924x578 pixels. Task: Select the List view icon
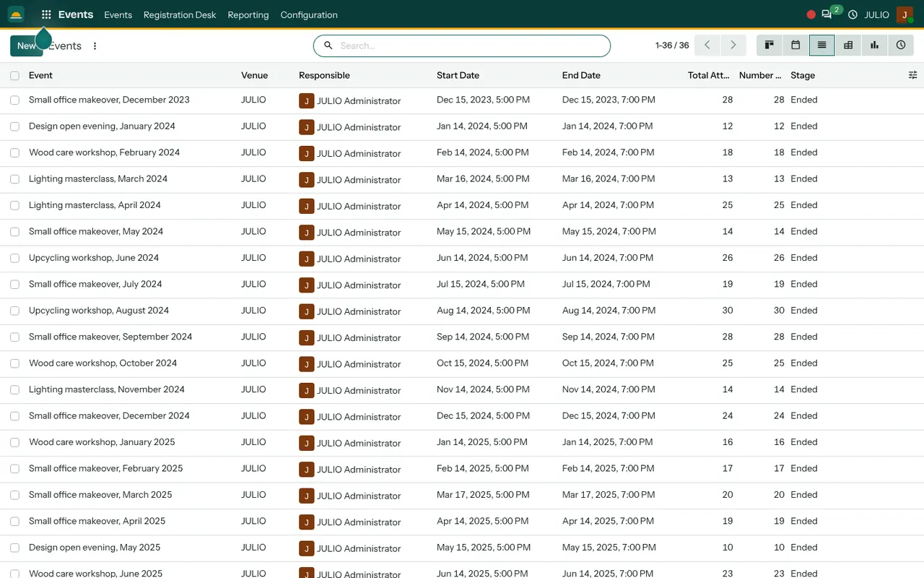point(821,45)
